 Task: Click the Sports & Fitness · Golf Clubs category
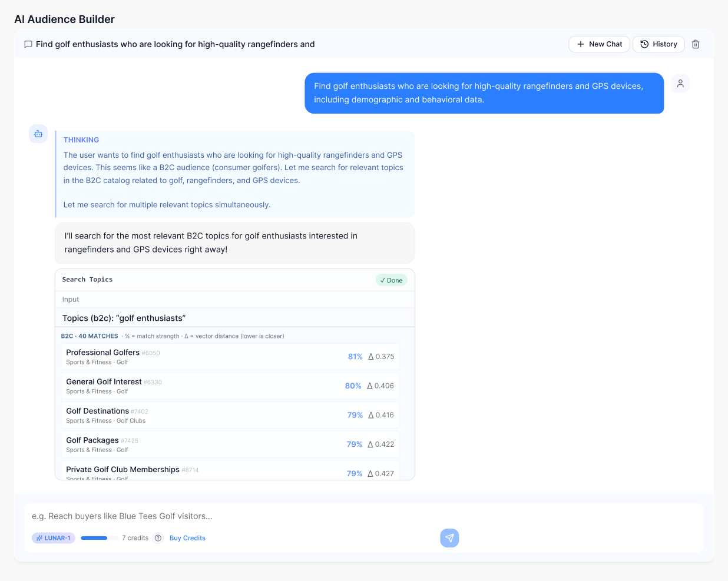[106, 421]
